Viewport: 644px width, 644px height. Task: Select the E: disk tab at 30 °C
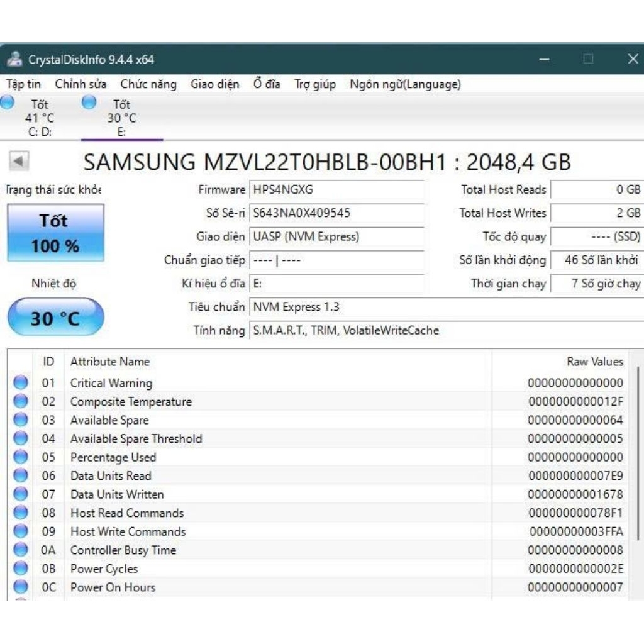point(121,118)
